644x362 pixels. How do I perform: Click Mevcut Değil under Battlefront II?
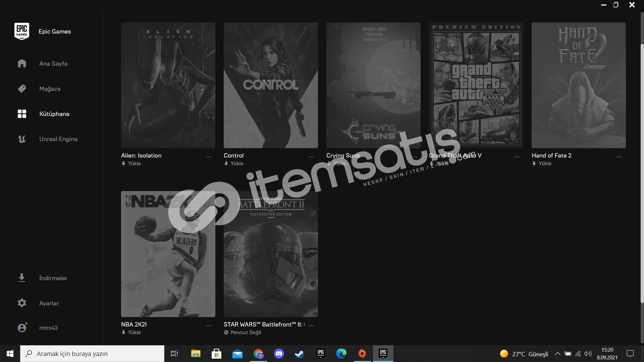pyautogui.click(x=243, y=333)
